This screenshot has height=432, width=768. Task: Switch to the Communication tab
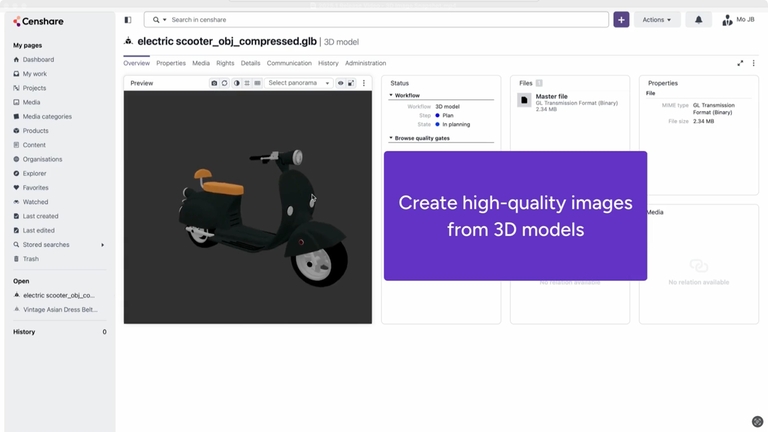click(289, 63)
